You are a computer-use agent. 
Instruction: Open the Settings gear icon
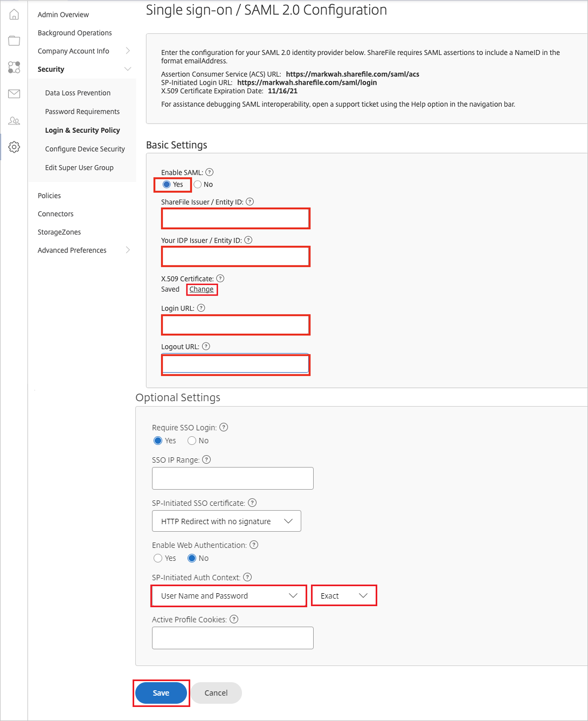(x=13, y=147)
